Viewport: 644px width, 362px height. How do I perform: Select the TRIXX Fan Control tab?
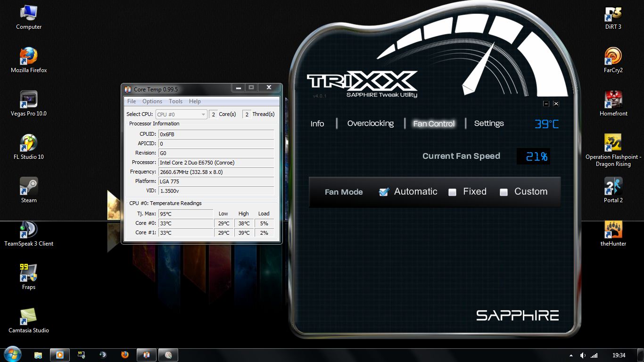434,123
